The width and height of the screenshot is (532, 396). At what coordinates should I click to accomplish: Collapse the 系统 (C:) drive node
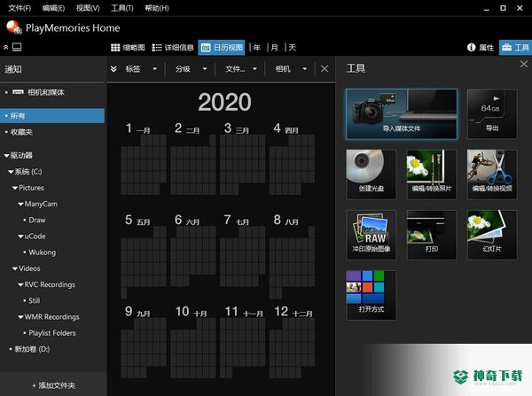point(11,172)
